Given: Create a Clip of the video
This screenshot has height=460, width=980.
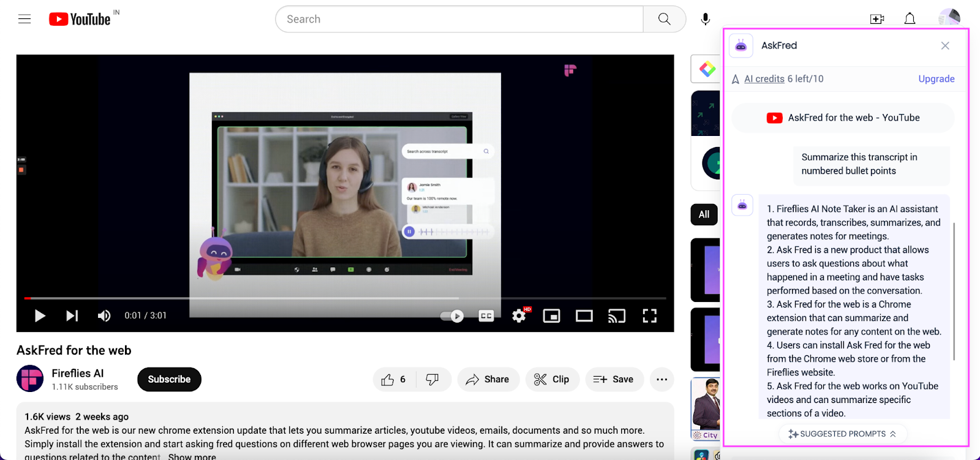Looking at the screenshot, I should [x=552, y=380].
